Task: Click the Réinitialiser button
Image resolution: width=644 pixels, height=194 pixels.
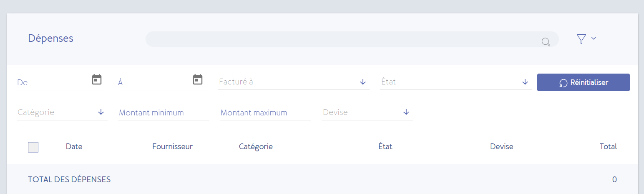Action: [x=584, y=82]
